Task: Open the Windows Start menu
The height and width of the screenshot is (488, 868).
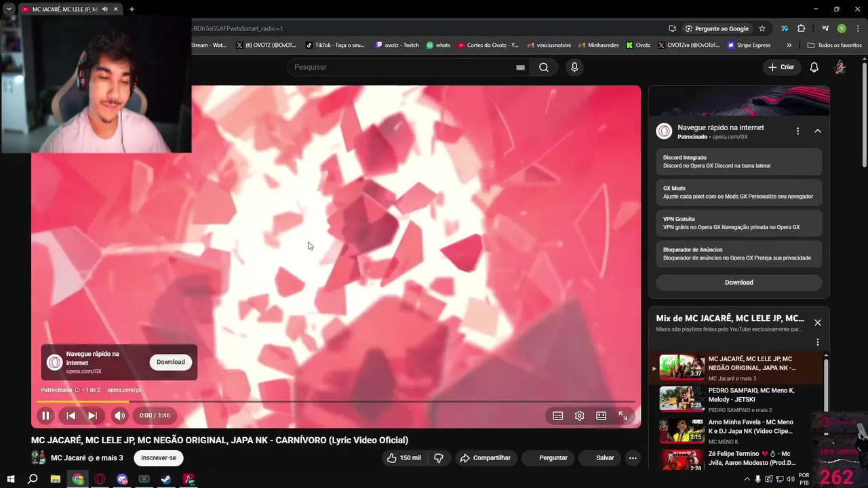Action: click(10, 479)
